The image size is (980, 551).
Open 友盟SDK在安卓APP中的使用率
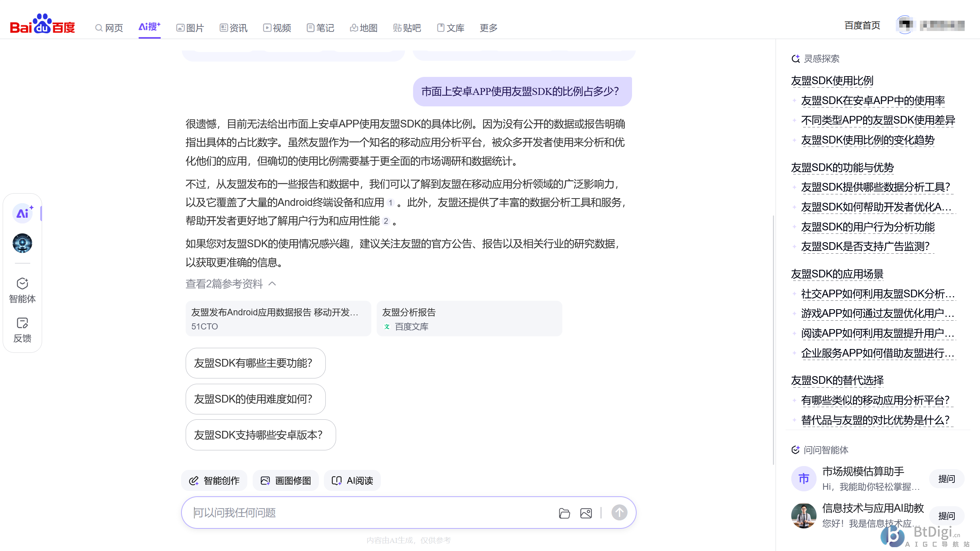click(x=873, y=101)
